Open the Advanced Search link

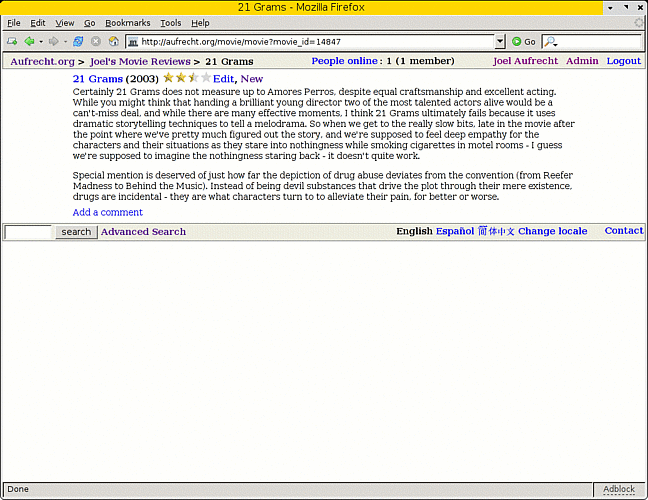tap(143, 232)
